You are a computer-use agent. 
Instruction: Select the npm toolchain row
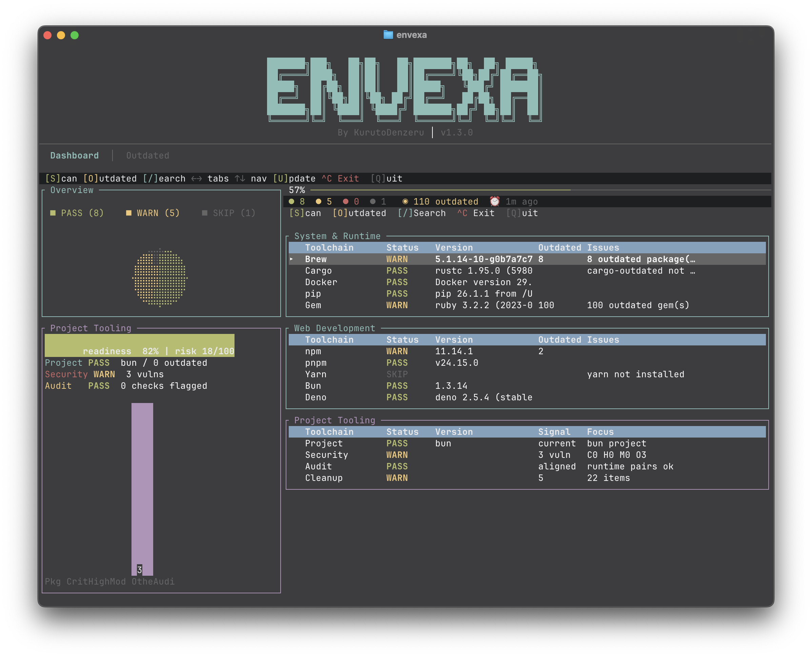tap(527, 351)
